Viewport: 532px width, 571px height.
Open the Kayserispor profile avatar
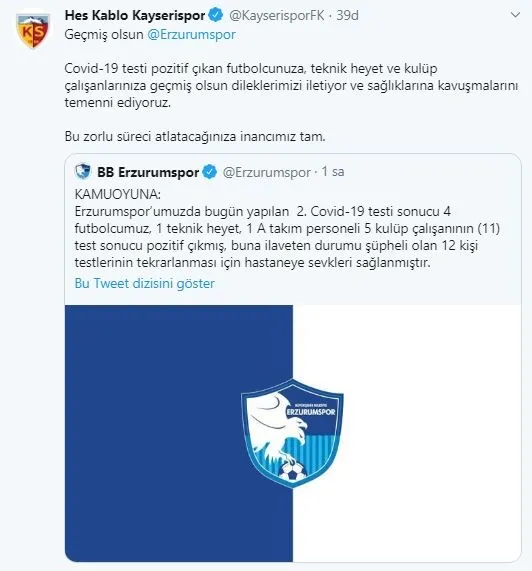pos(33,31)
